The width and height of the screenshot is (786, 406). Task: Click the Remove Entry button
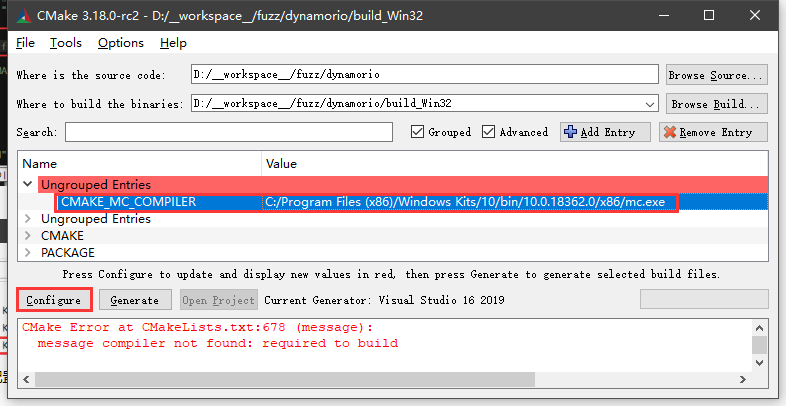click(x=713, y=132)
